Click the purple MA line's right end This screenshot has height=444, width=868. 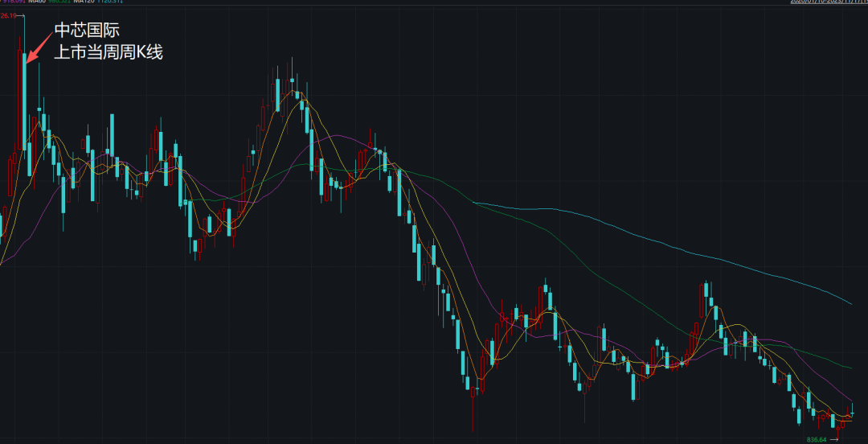(x=851, y=399)
